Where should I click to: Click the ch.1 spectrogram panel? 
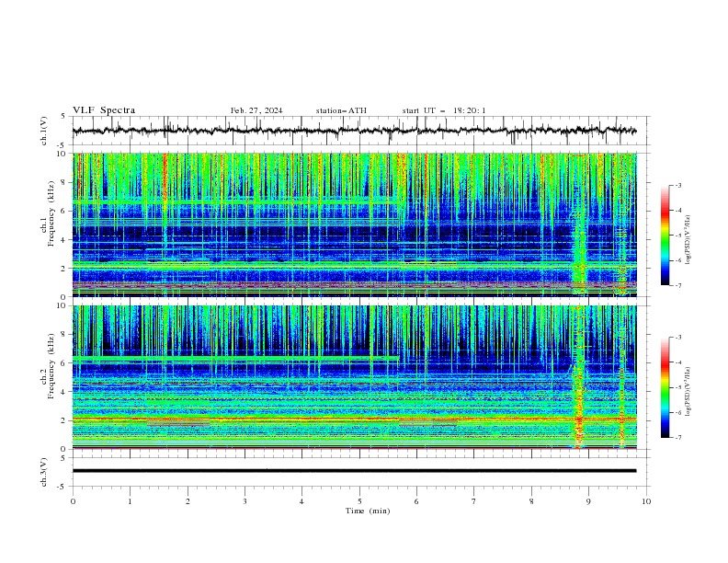pos(354,224)
